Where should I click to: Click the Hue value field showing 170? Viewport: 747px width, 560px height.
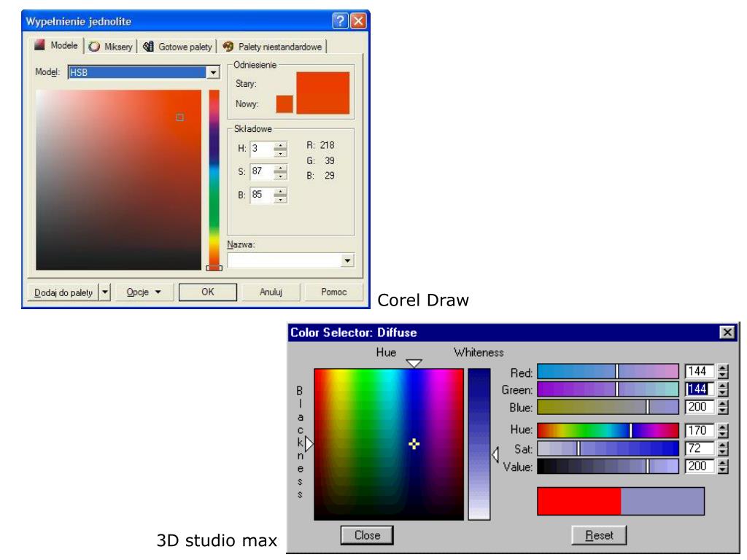pyautogui.click(x=700, y=430)
